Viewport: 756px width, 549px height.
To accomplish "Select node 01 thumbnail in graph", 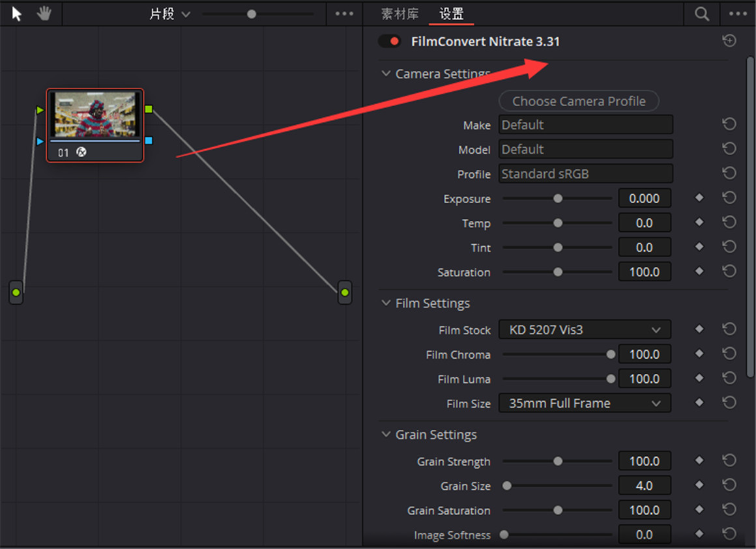I will point(95,115).
